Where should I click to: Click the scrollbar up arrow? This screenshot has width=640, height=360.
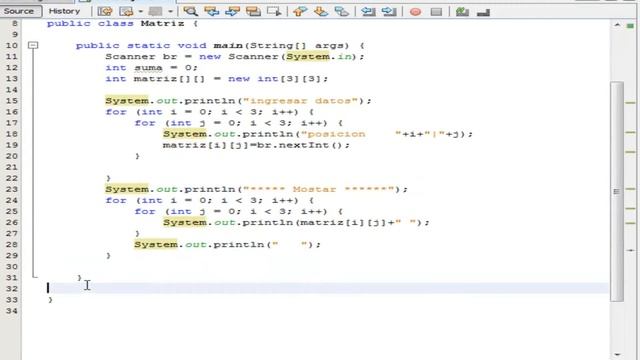[x=617, y=25]
